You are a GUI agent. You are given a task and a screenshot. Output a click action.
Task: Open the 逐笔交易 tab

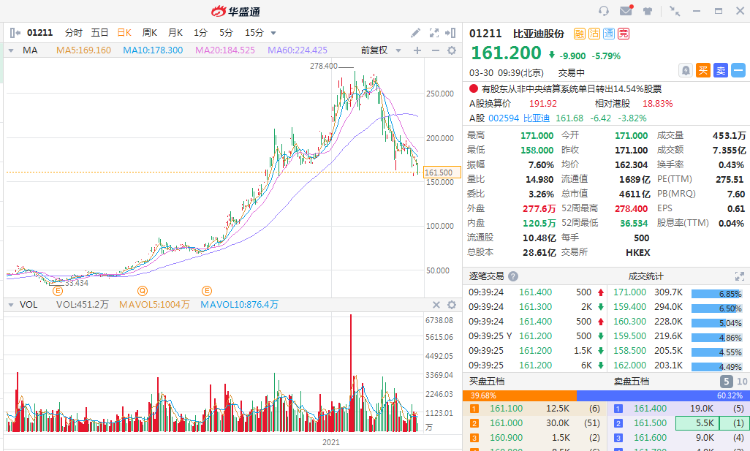[x=486, y=276]
